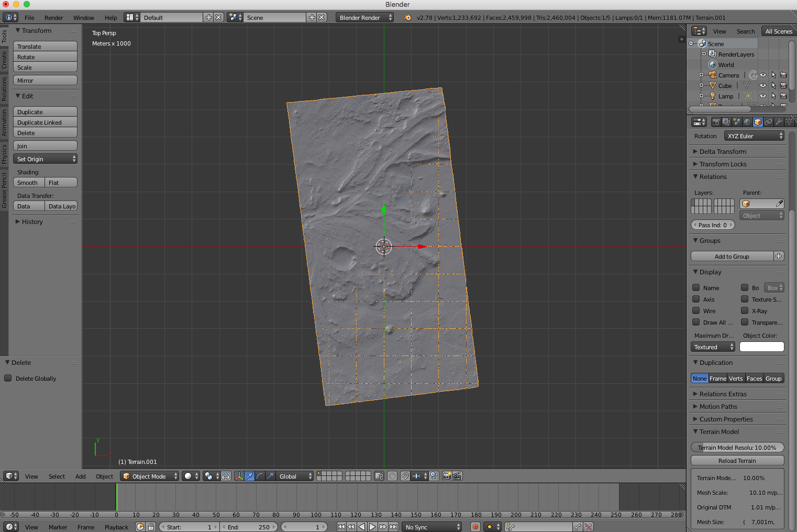Viewport: 797px width, 532px height.
Task: Select the scale manipulator icon
Action: pyautogui.click(x=270, y=476)
